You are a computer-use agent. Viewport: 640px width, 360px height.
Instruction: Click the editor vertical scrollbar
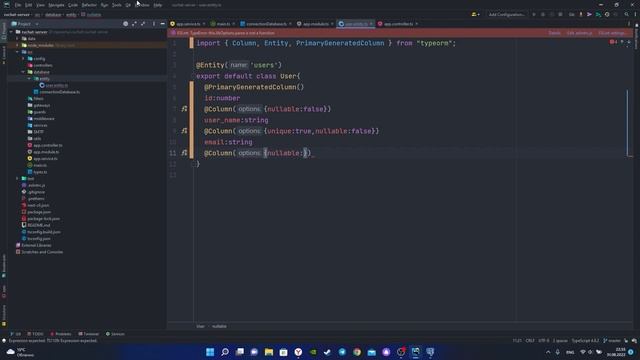point(627,122)
